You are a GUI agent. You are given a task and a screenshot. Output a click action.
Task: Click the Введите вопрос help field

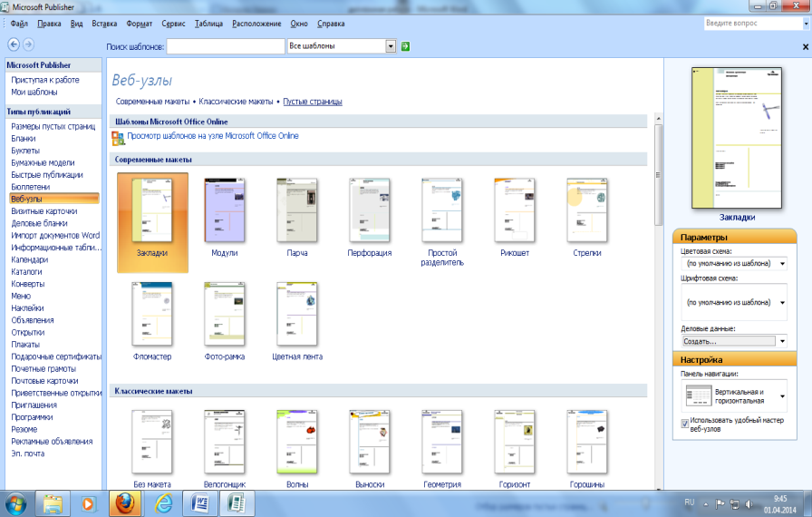[753, 24]
